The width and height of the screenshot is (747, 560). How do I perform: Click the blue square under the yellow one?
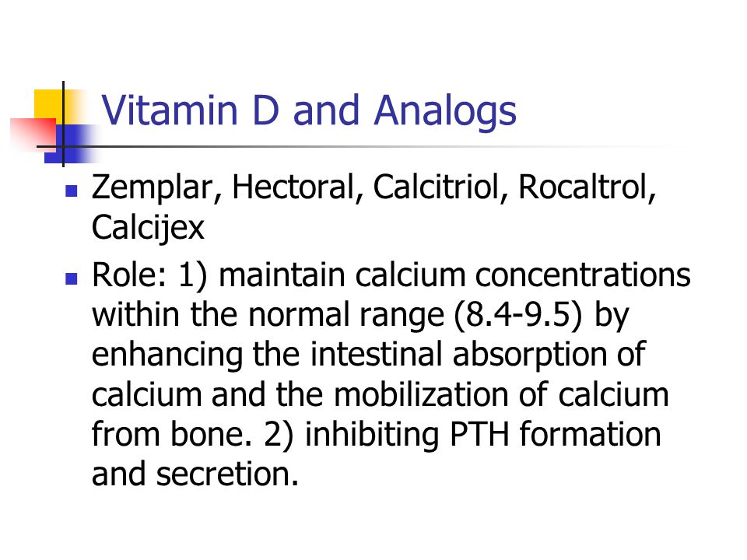[72, 144]
